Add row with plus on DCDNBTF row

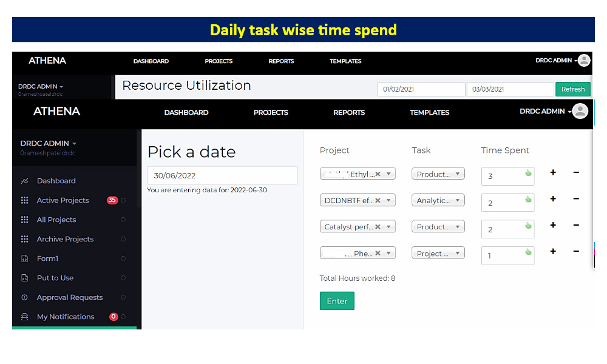(x=553, y=199)
